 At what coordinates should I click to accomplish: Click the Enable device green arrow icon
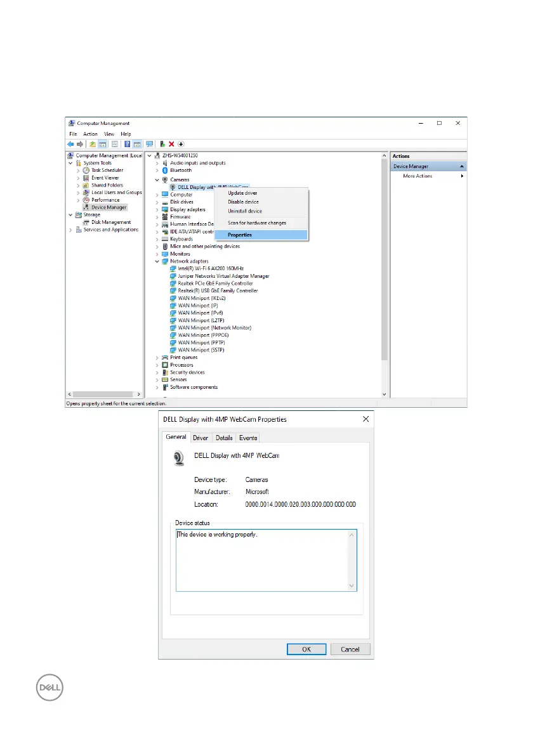(x=162, y=144)
